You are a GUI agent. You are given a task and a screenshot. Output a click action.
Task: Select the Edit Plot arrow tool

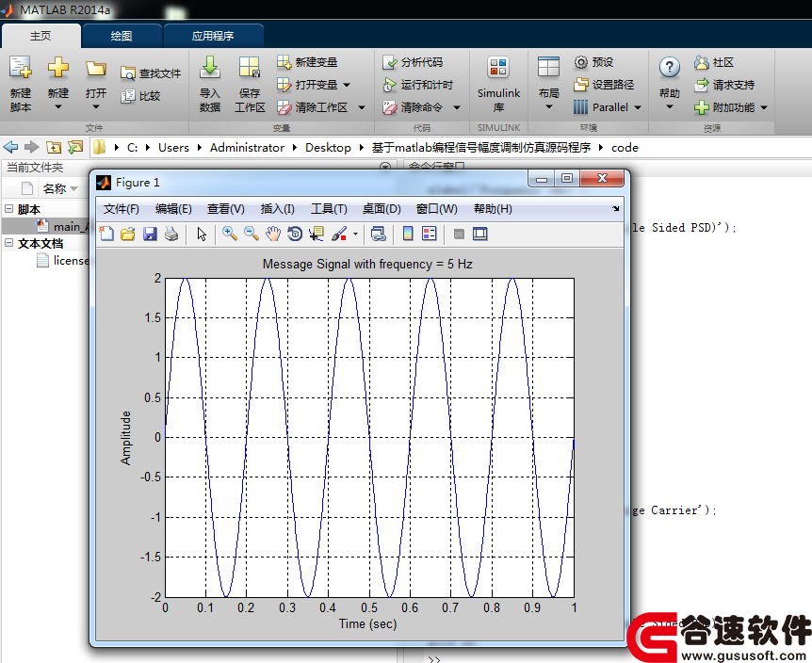pos(202,234)
